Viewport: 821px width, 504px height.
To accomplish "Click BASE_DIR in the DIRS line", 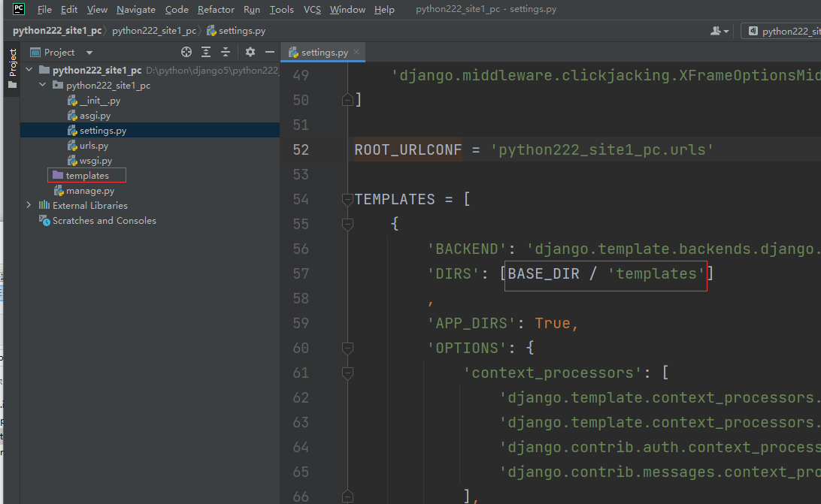I will point(544,273).
